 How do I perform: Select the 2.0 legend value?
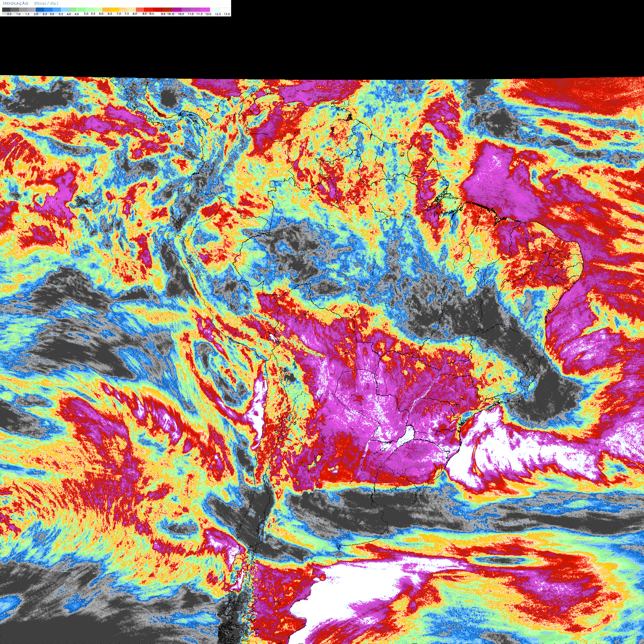(x=36, y=14)
